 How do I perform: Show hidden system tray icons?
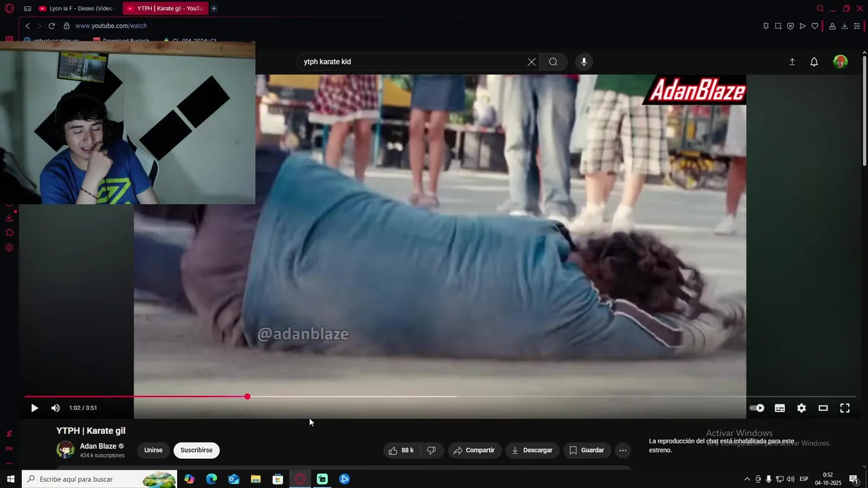(x=747, y=479)
